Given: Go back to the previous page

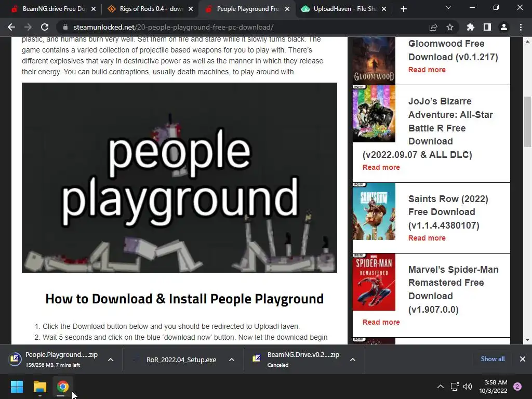Looking at the screenshot, I should pos(11,27).
